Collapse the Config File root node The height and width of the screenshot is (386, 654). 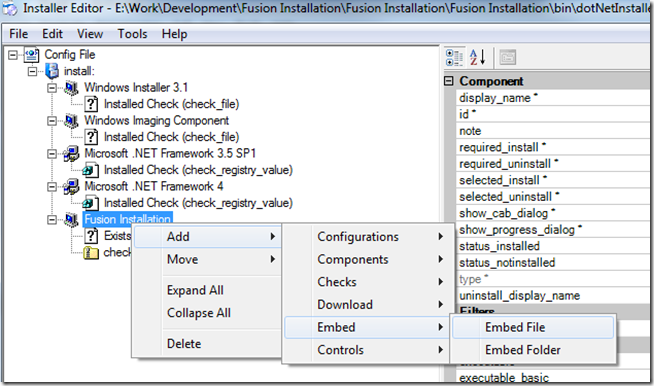click(x=13, y=55)
